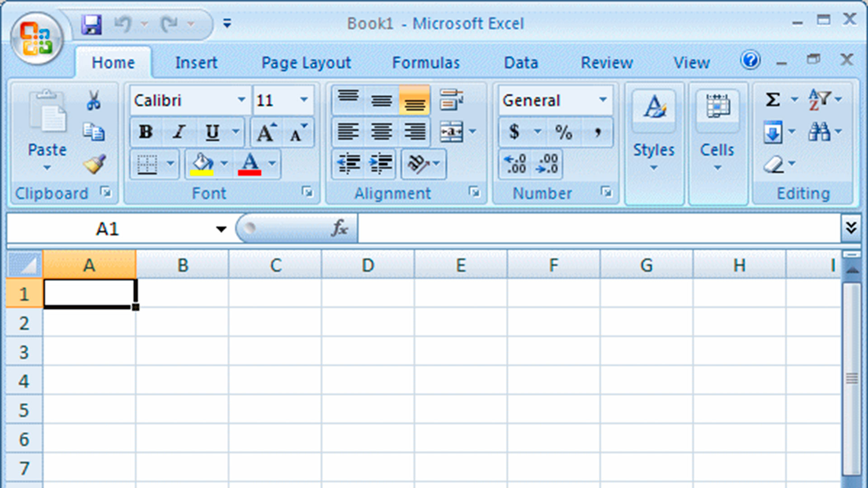
Task: Toggle Italic formatting
Action: [179, 132]
